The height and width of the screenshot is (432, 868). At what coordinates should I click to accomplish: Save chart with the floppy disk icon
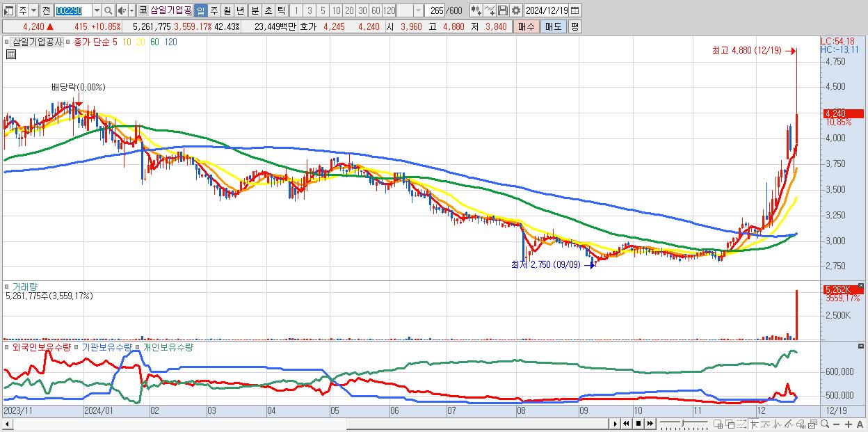503,10
